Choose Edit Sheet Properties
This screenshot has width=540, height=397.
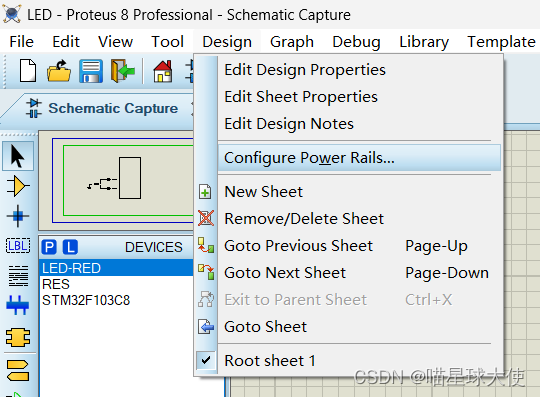coord(359,97)
